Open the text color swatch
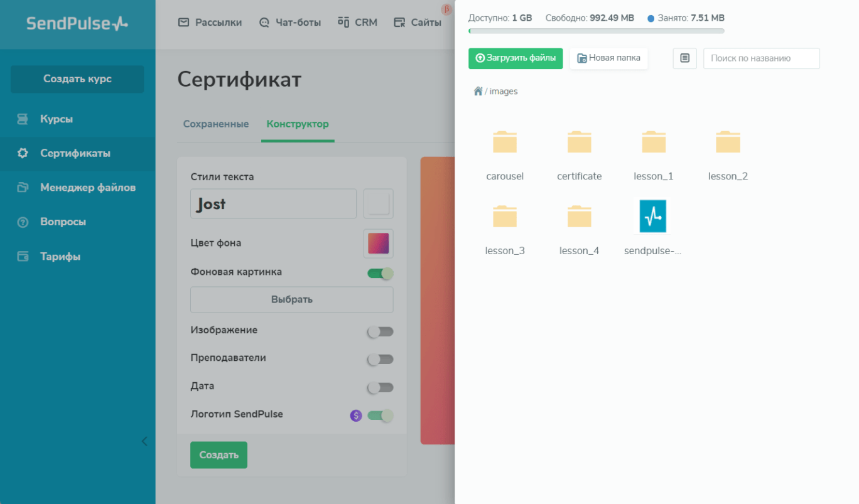The width and height of the screenshot is (859, 504). click(379, 204)
